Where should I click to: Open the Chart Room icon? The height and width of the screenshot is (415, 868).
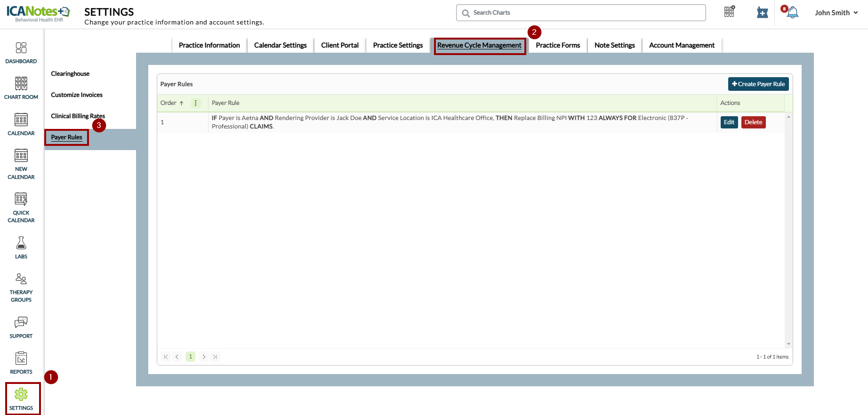tap(21, 88)
